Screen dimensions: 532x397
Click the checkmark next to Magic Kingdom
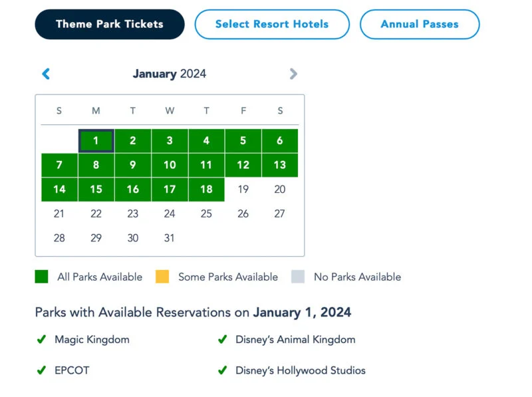pos(41,339)
